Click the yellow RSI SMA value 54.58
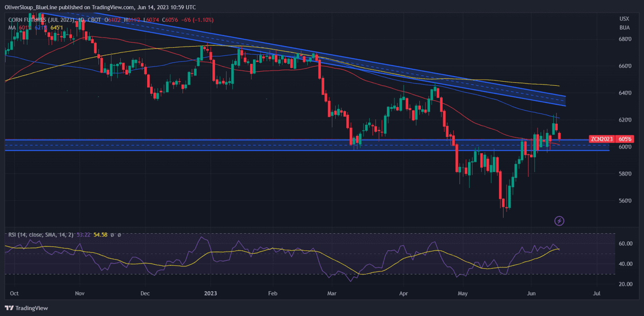This screenshot has width=644, height=316. click(101, 235)
